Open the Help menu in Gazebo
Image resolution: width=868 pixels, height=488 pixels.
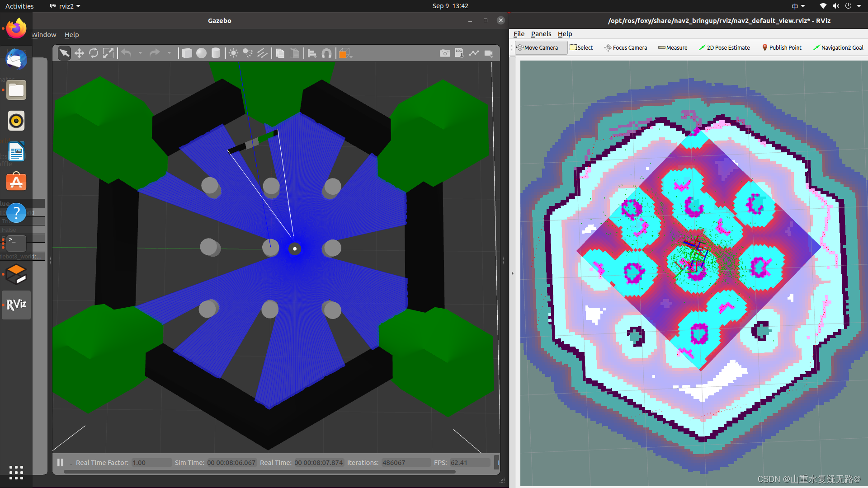[71, 34]
